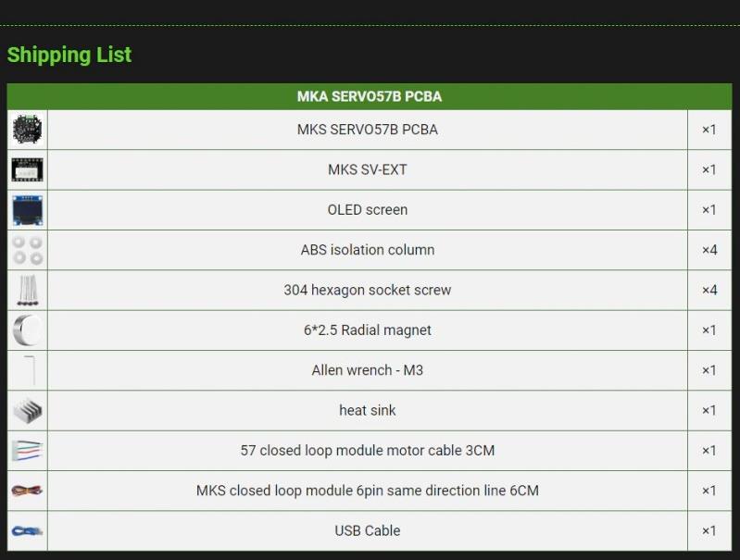The width and height of the screenshot is (740, 560).
Task: Select the 'USB Cable' cell text
Action: (367, 530)
